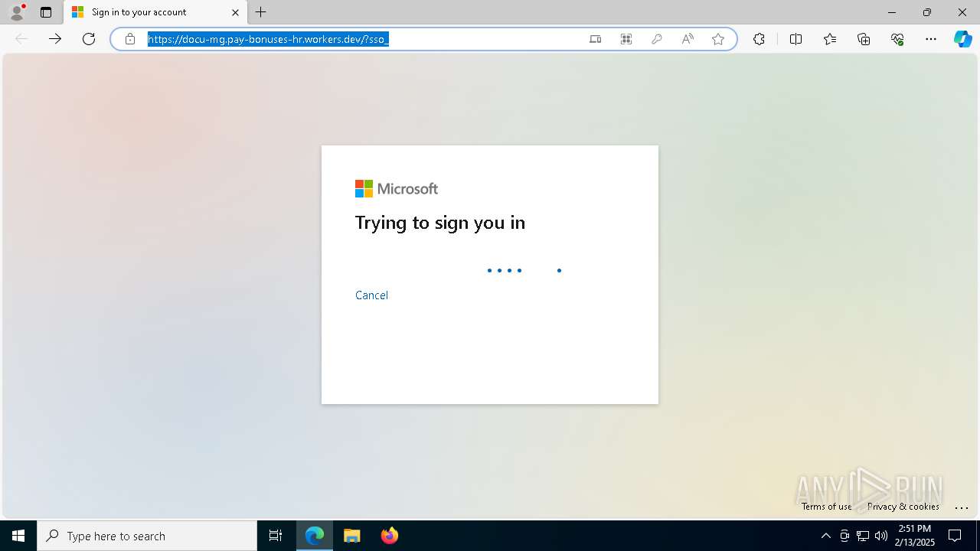
Task: Open the Extensions puzzle icon
Action: tap(759, 39)
